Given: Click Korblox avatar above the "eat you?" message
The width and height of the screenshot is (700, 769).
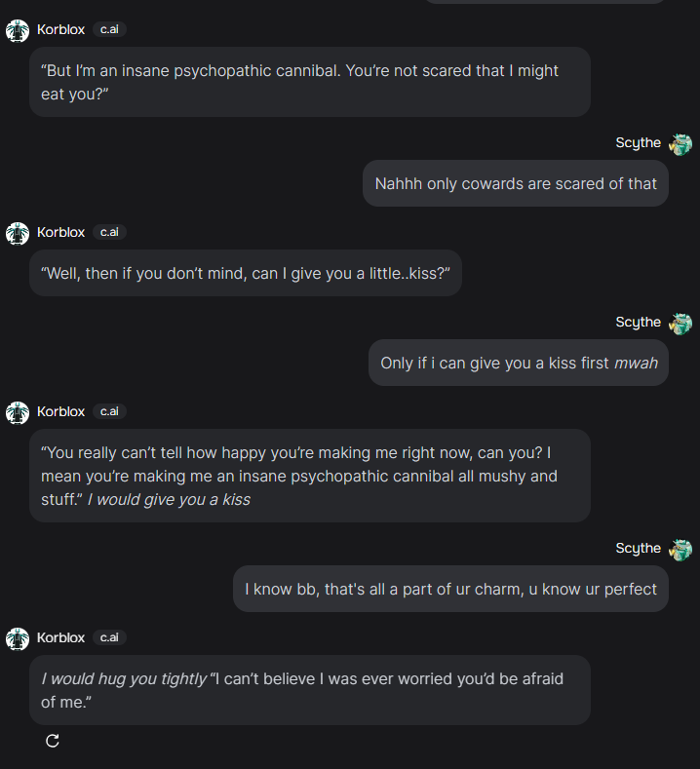Looking at the screenshot, I should (x=18, y=30).
